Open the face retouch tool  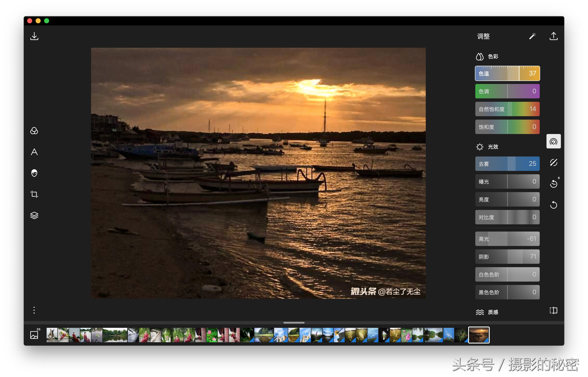click(x=34, y=173)
